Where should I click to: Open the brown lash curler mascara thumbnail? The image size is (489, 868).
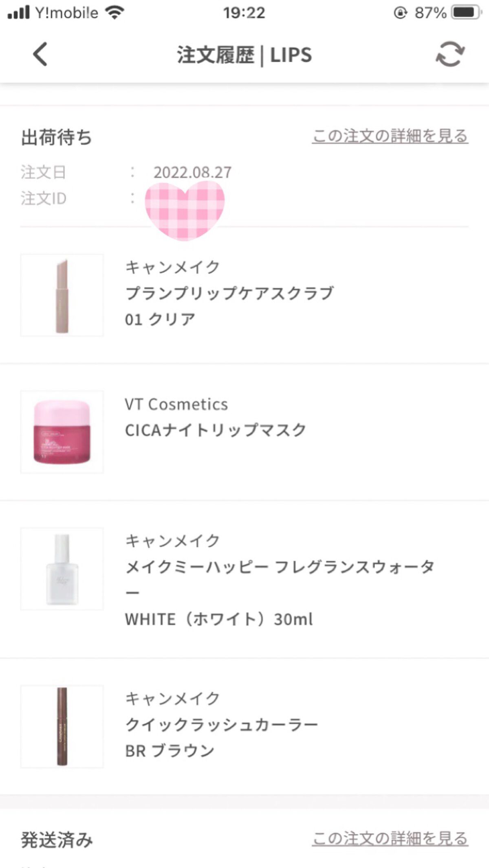tap(62, 726)
